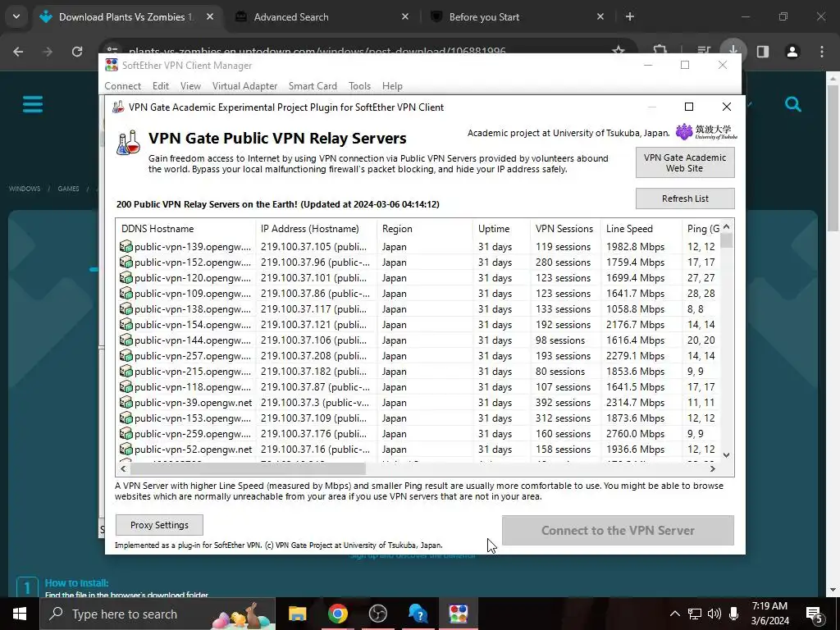
Task: Click the VPN Gate flask logo icon
Action: coord(129,143)
